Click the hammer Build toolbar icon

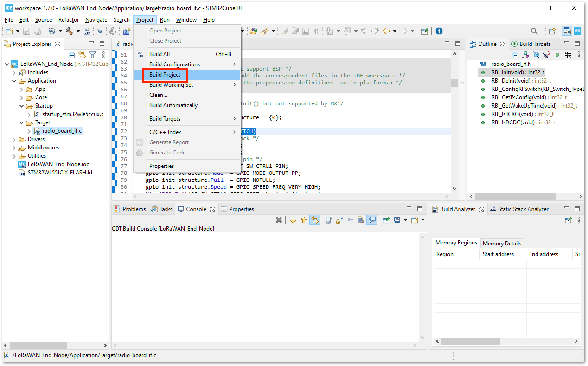(70, 31)
